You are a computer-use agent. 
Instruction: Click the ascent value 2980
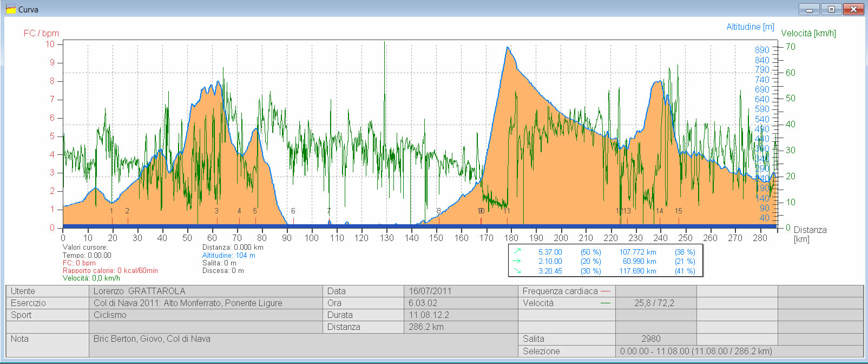[651, 339]
